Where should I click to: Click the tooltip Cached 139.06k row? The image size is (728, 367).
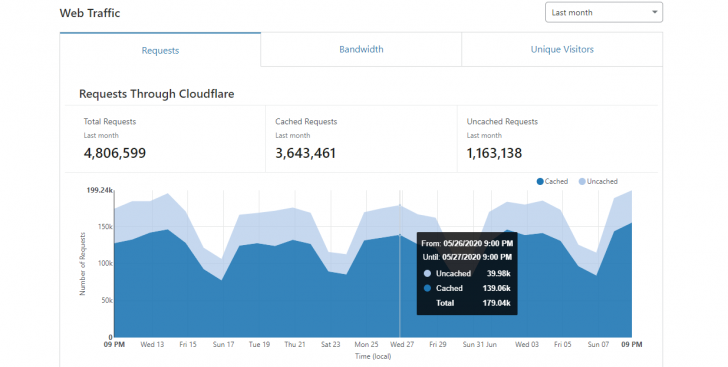(x=467, y=288)
